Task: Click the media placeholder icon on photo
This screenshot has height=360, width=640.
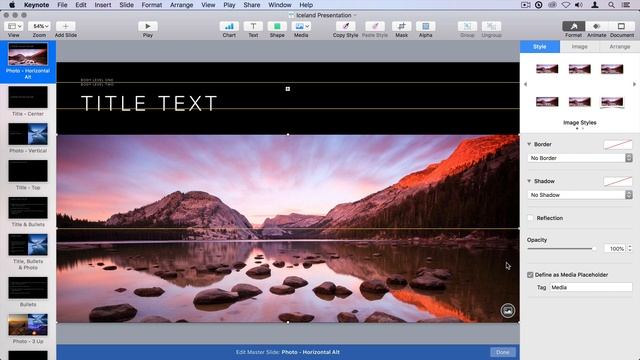Action: pos(507,311)
